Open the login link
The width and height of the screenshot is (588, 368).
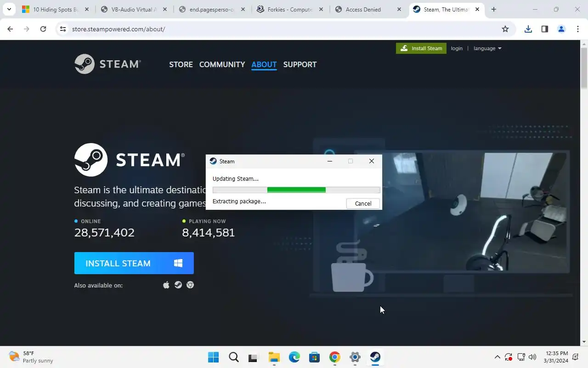pyautogui.click(x=457, y=48)
